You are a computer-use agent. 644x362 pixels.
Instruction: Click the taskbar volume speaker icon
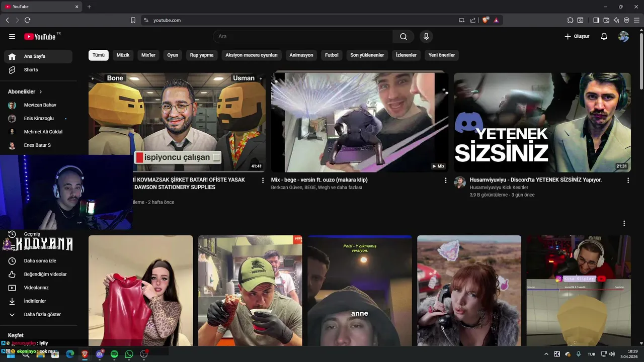pyautogui.click(x=611, y=354)
